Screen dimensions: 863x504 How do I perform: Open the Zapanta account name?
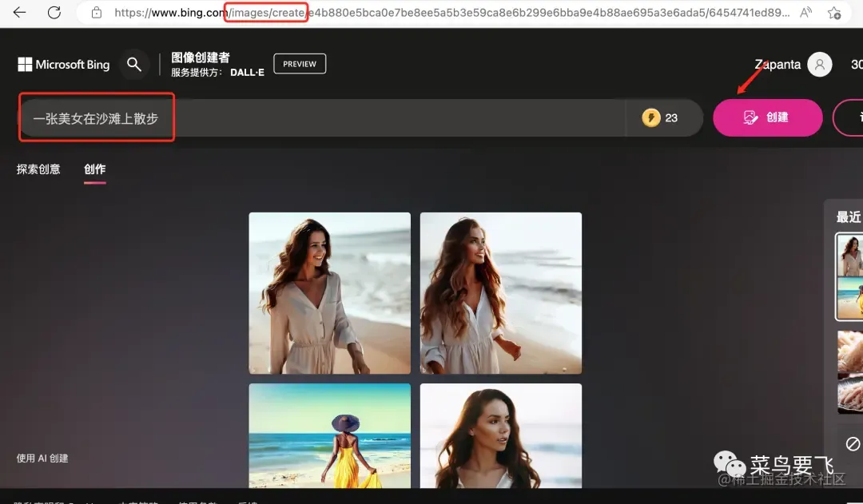777,65
